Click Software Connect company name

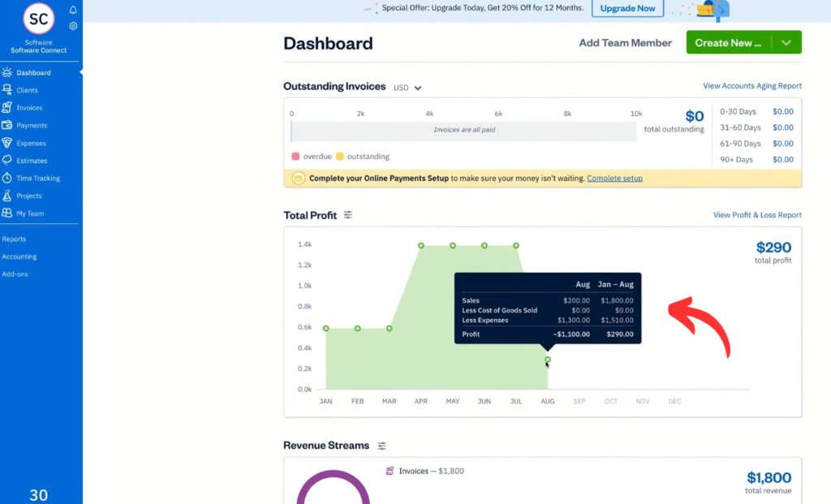pos(39,50)
